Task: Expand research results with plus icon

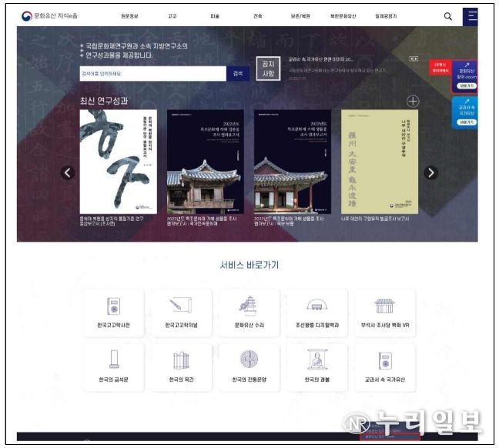Action: coord(413,101)
